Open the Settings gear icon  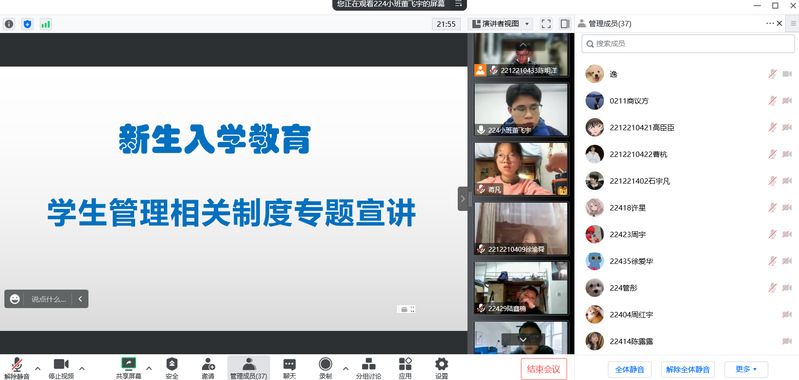(441, 364)
